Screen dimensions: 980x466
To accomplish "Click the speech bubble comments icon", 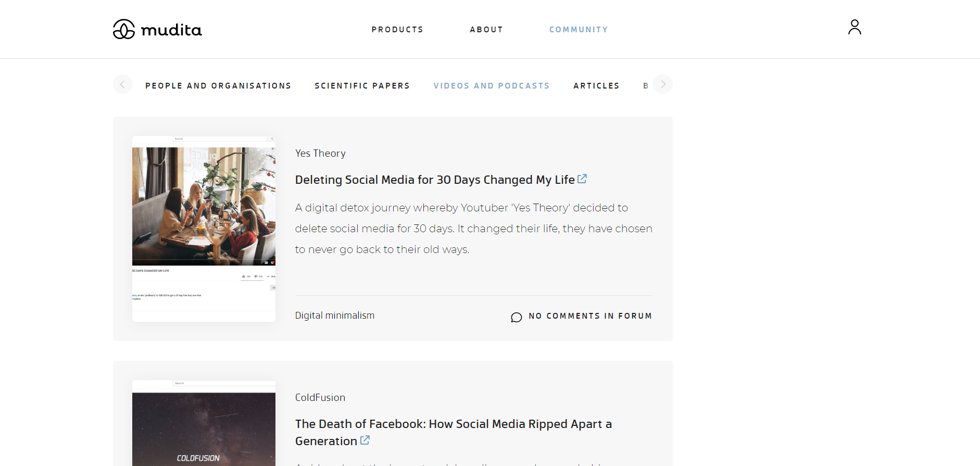I will pyautogui.click(x=516, y=317).
